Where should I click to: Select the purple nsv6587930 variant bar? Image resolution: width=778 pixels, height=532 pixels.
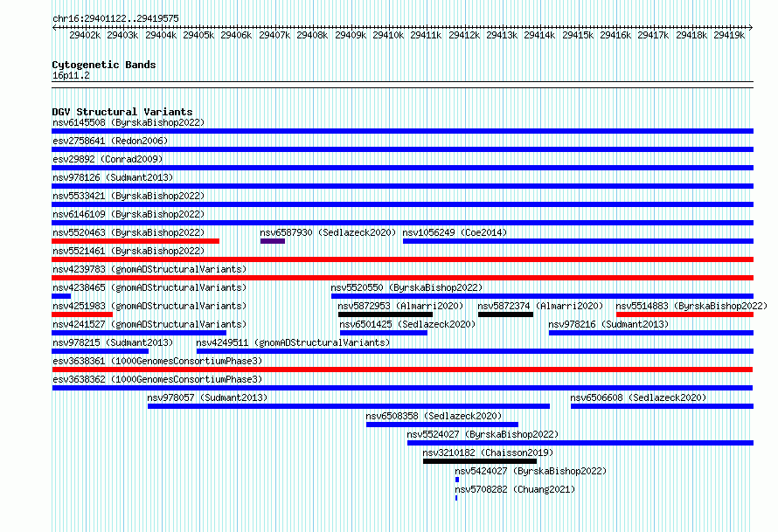273,241
